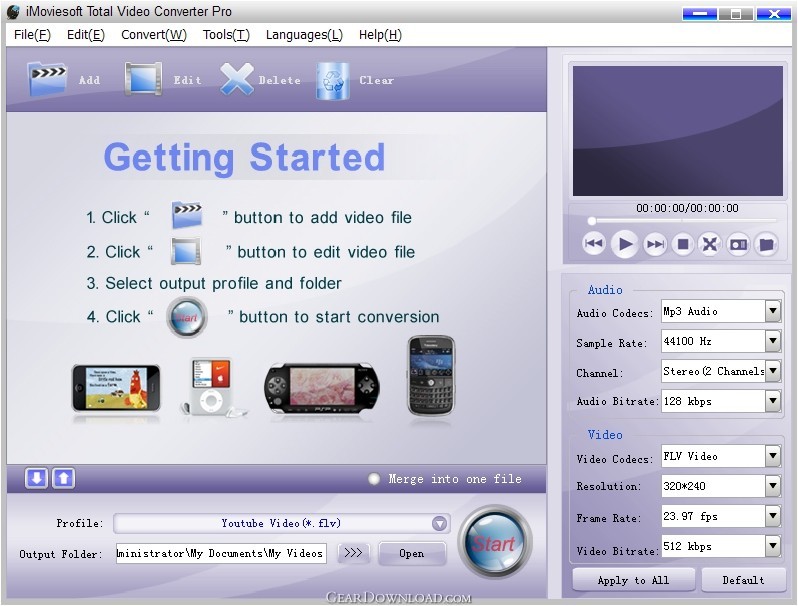Click the 00:00:00/00:00:00 time display
Screen dimensions: 798x606
click(687, 208)
